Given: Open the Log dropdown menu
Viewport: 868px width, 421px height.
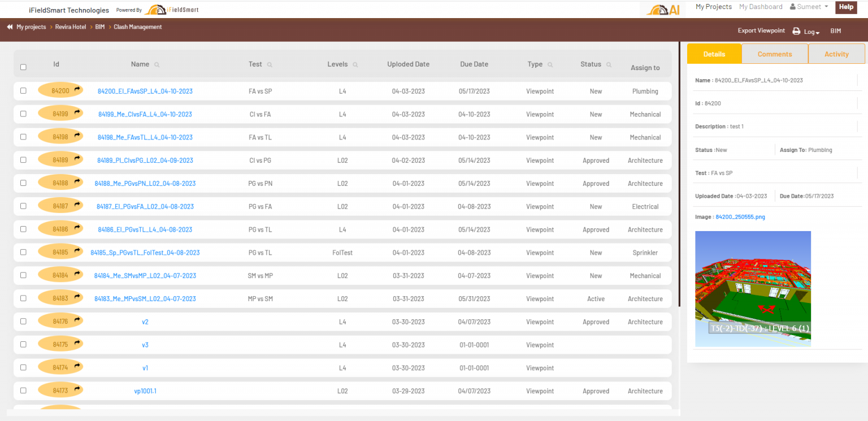Looking at the screenshot, I should click(x=811, y=32).
